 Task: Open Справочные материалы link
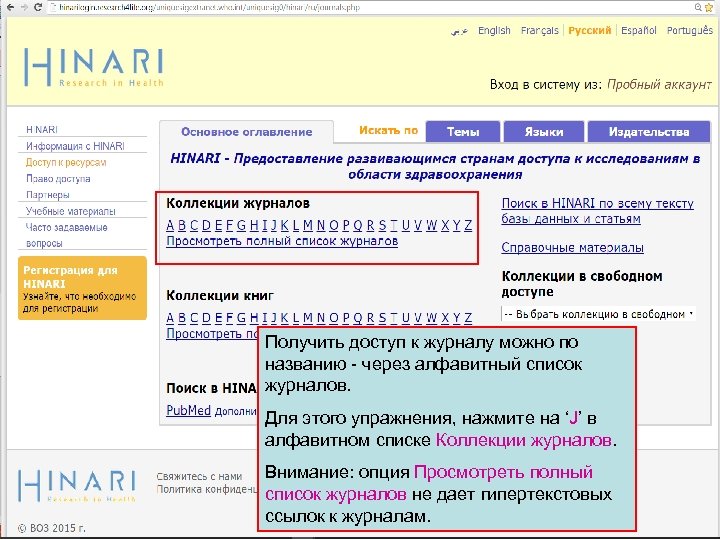click(572, 248)
